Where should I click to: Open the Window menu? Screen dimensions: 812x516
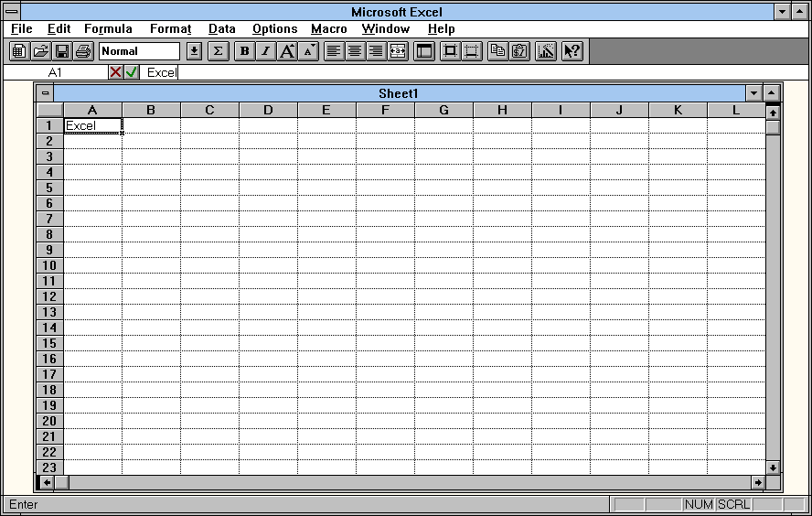pos(386,29)
